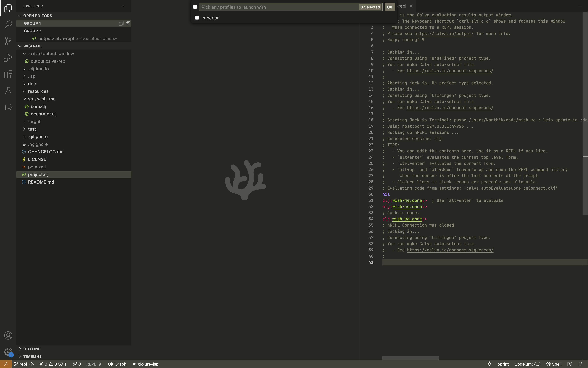588x368 pixels.
Task: Expand the doc folder
Action: (24, 84)
